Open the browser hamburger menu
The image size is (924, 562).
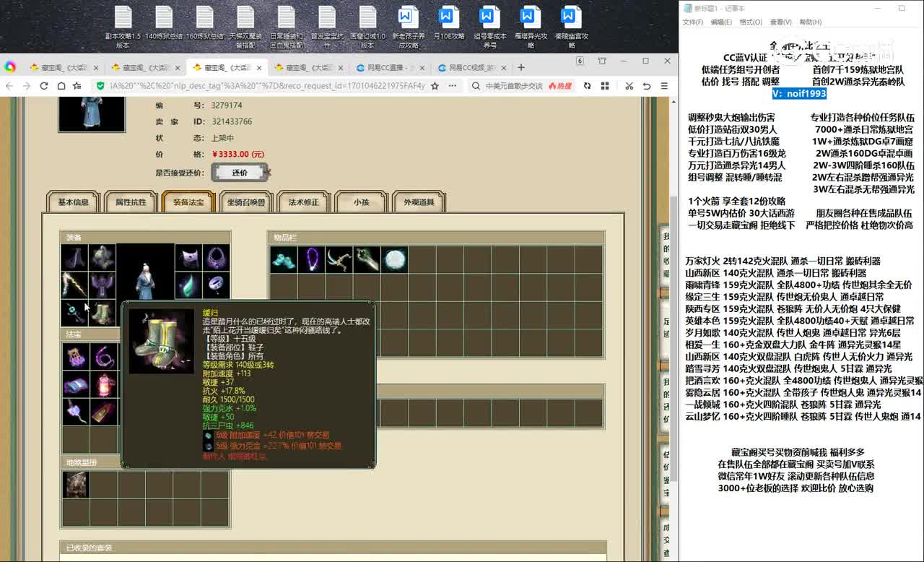664,85
